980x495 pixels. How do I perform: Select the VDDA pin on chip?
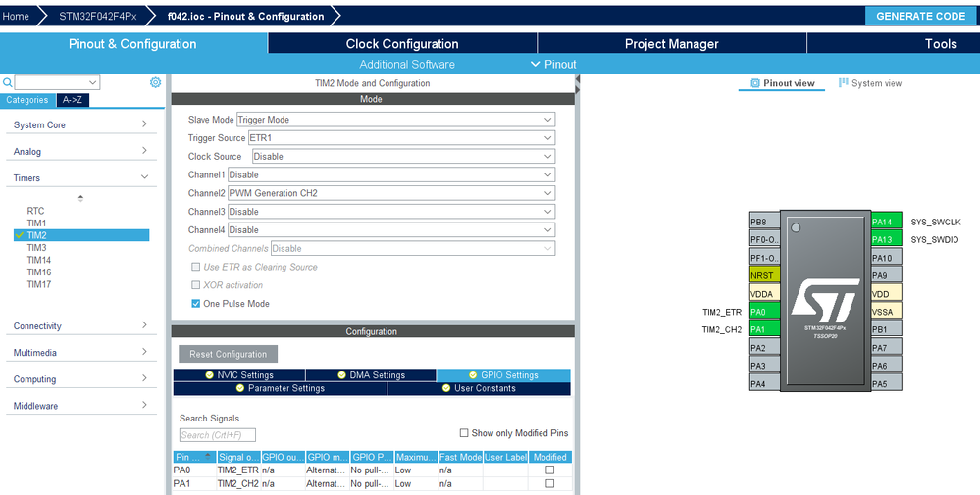click(x=765, y=293)
